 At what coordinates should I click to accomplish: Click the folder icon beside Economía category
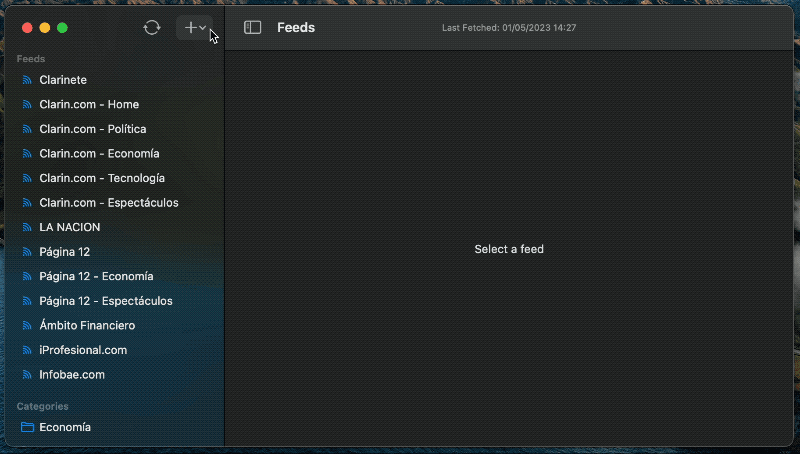[27, 427]
